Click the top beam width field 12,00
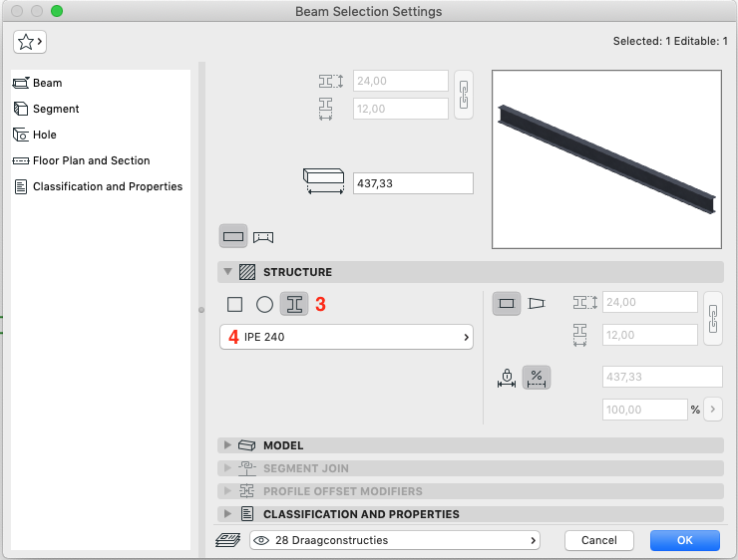This screenshot has height=560, width=738. (401, 109)
